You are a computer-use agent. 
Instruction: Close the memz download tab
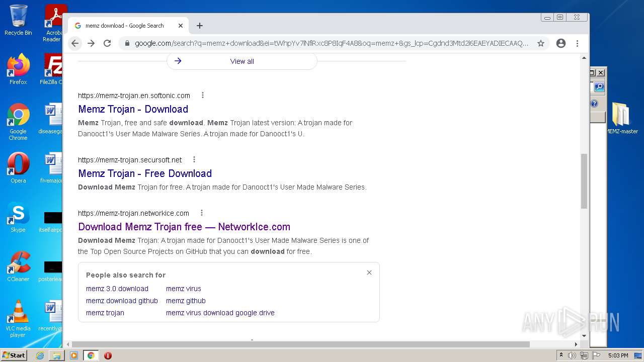(181, 26)
